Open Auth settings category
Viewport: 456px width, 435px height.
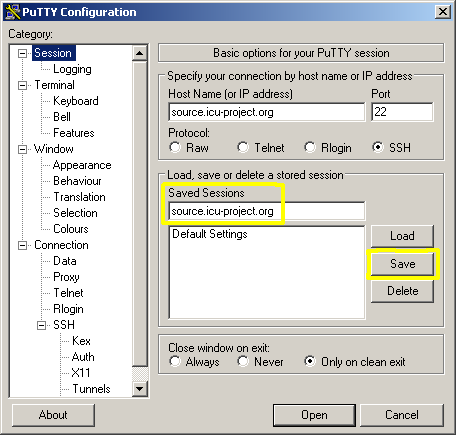coord(83,357)
